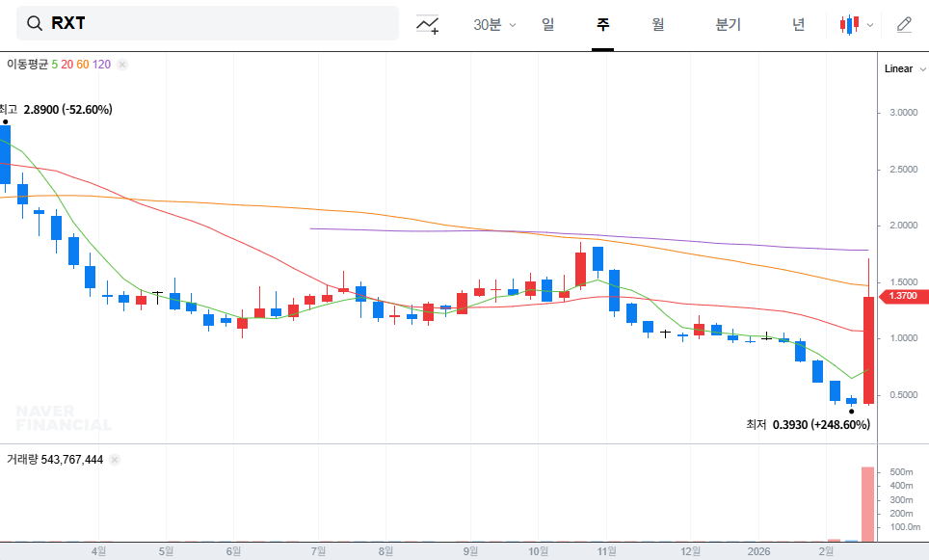The height and width of the screenshot is (560, 929).
Task: Switch to the 일 (daily) tab
Action: click(x=548, y=24)
